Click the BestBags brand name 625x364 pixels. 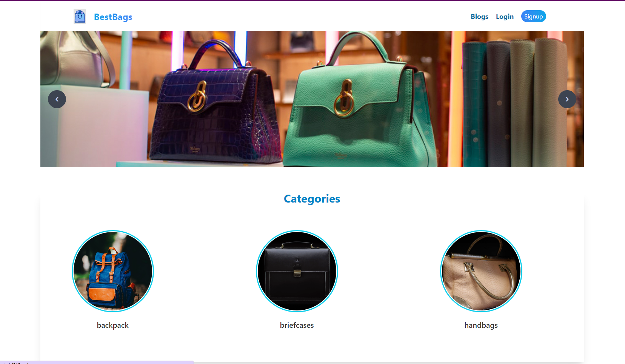[113, 17]
